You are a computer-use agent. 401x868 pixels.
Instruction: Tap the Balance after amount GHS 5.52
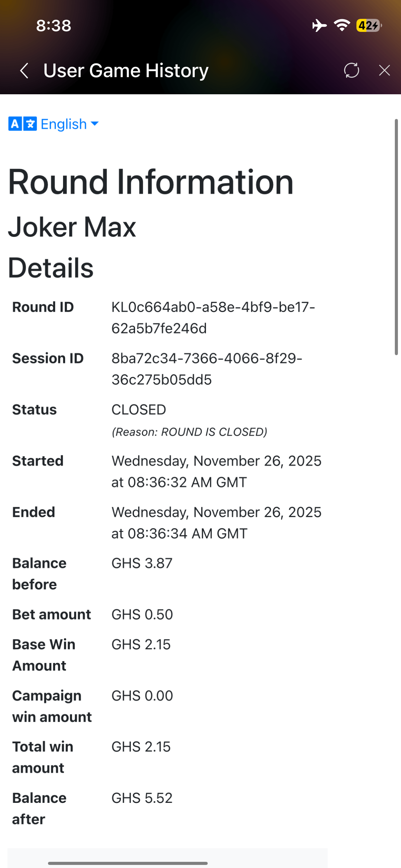coord(142,798)
